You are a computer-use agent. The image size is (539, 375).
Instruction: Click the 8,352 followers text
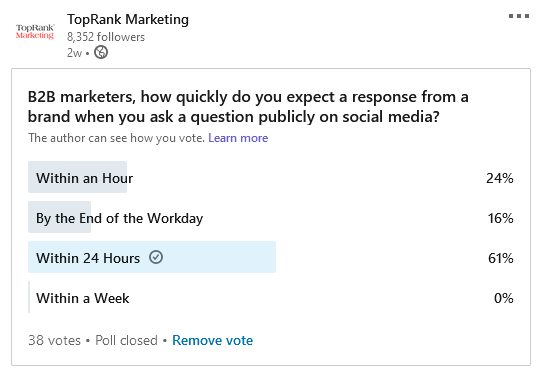(106, 37)
